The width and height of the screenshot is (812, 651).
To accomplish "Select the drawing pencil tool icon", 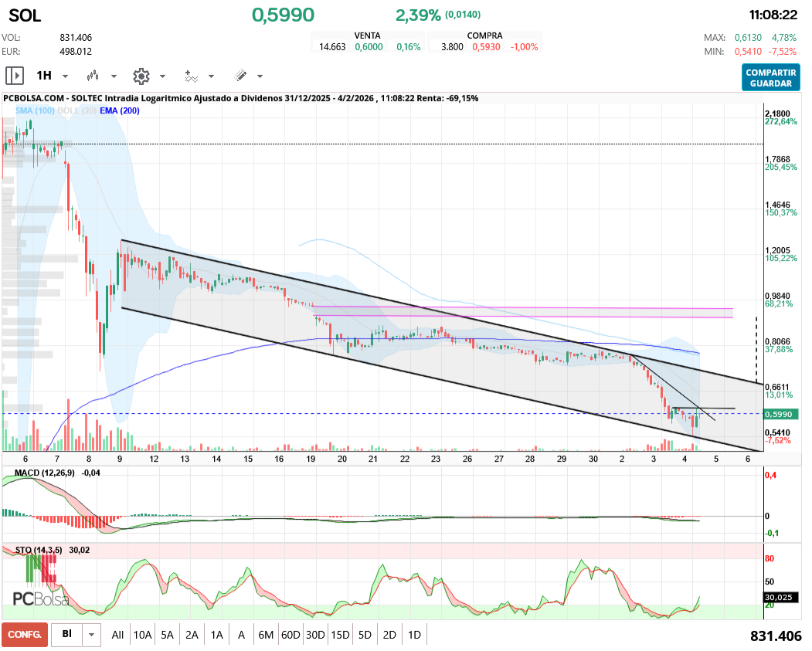I will (x=242, y=76).
